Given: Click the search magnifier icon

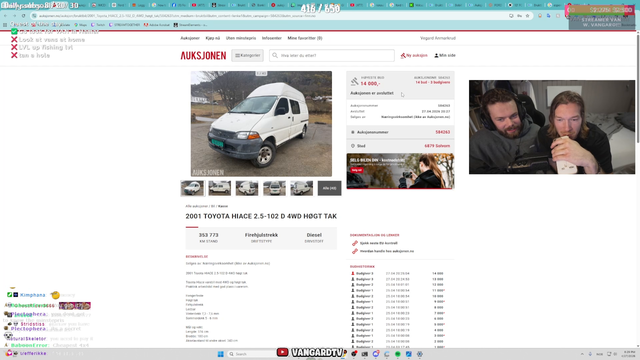Looking at the screenshot, I should pos(275,56).
